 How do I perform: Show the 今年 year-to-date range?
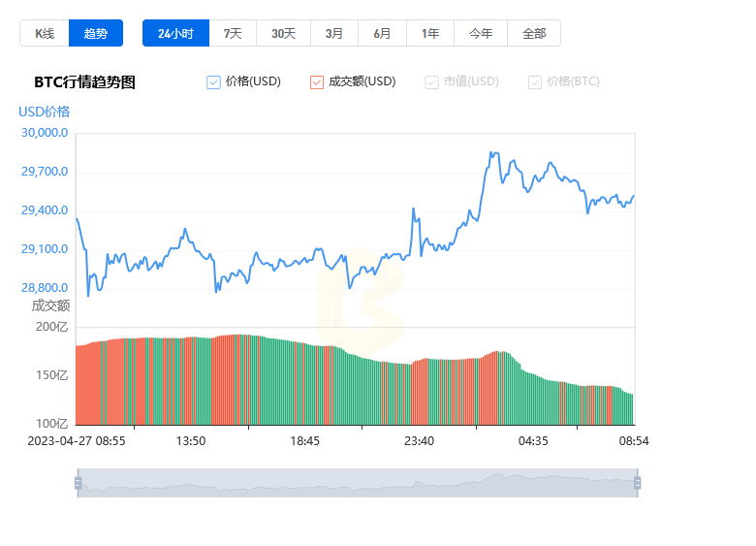point(481,33)
